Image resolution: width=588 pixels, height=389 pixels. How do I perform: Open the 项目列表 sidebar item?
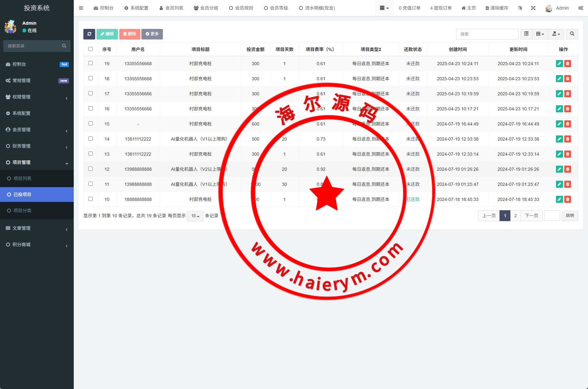click(x=22, y=178)
